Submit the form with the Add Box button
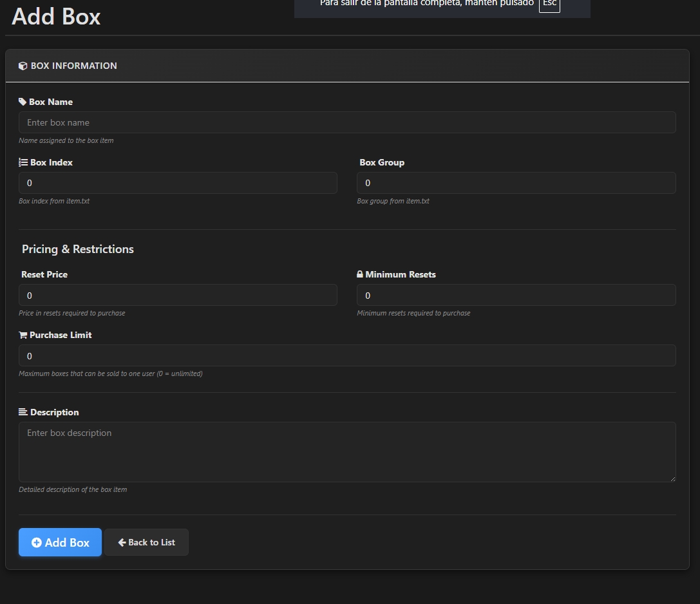 [x=60, y=542]
